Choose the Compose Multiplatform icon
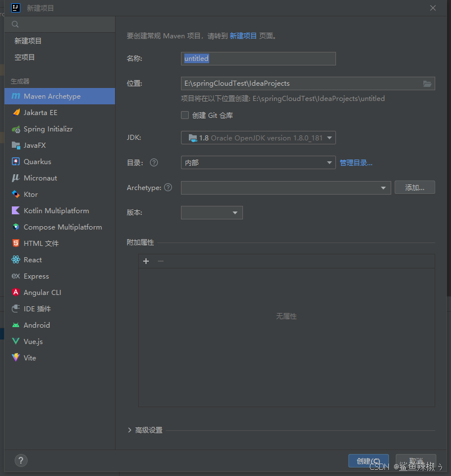The image size is (451, 476). (16, 227)
